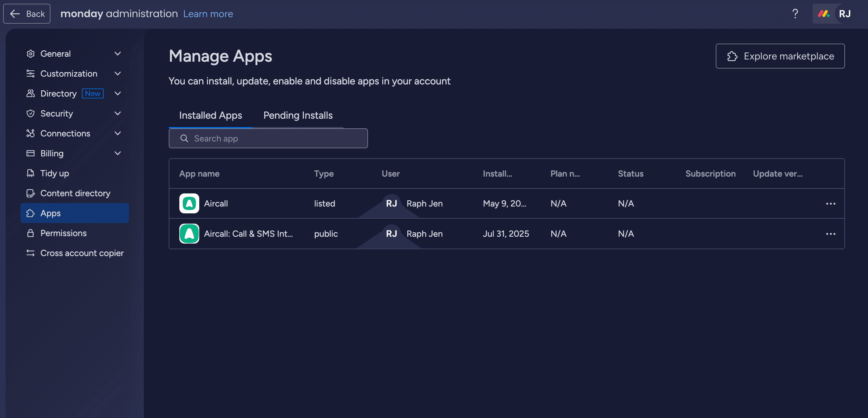Switch to the Pending Installs tab
This screenshot has height=418, width=868.
point(298,115)
